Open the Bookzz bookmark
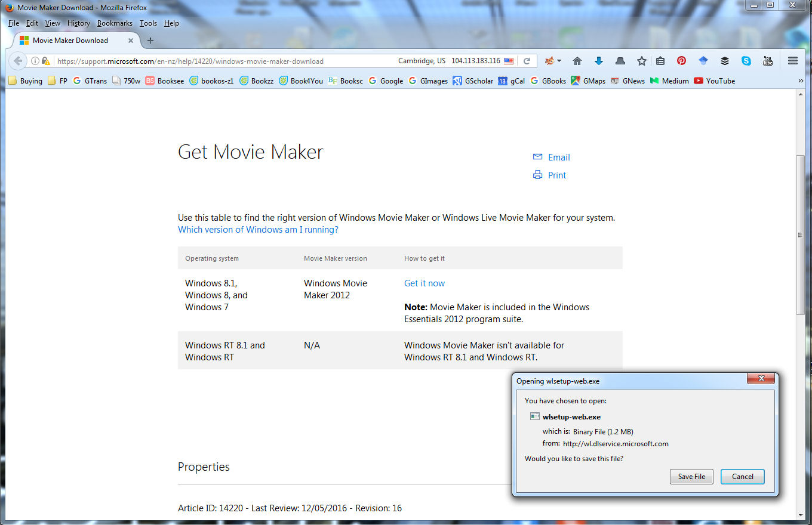Image resolution: width=812 pixels, height=525 pixels. click(x=257, y=81)
